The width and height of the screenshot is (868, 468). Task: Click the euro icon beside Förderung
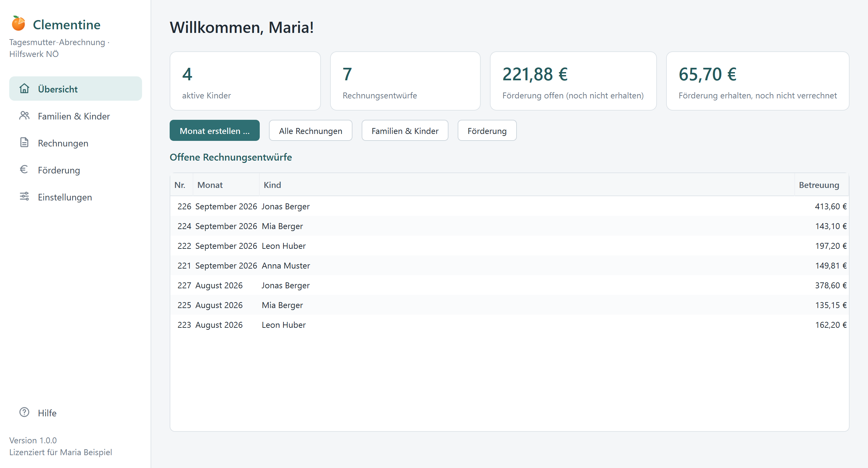coord(24,169)
